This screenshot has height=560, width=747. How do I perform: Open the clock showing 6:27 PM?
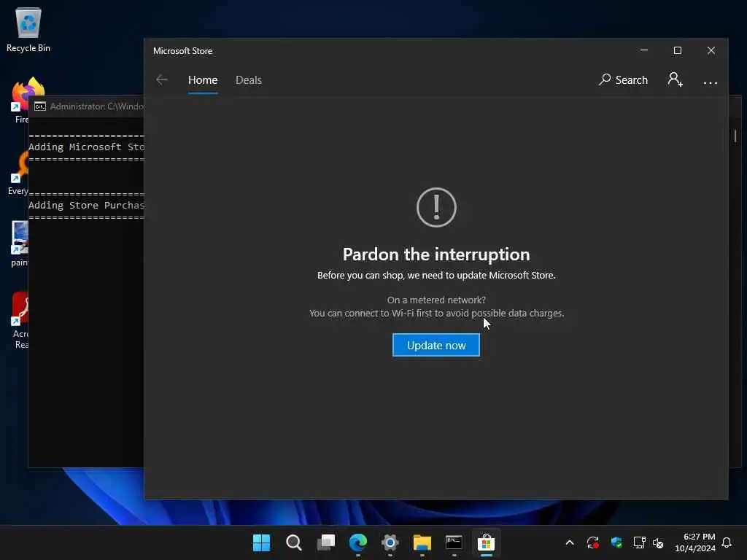(695, 542)
